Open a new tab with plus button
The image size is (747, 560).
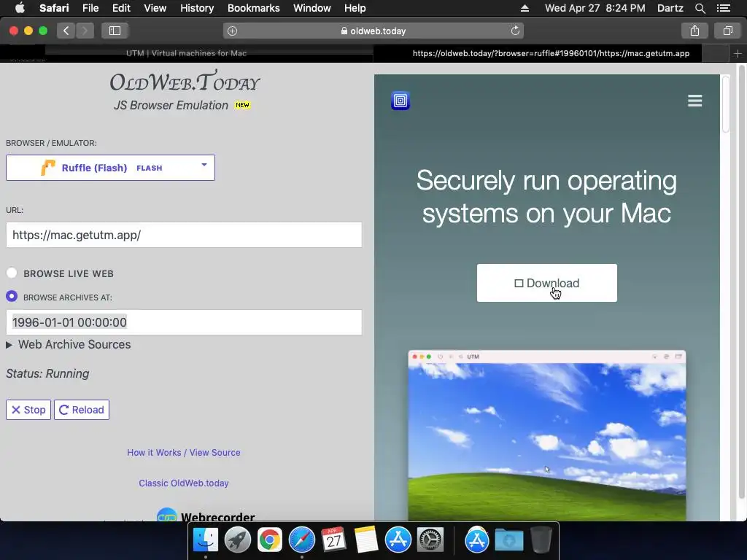[x=738, y=54]
